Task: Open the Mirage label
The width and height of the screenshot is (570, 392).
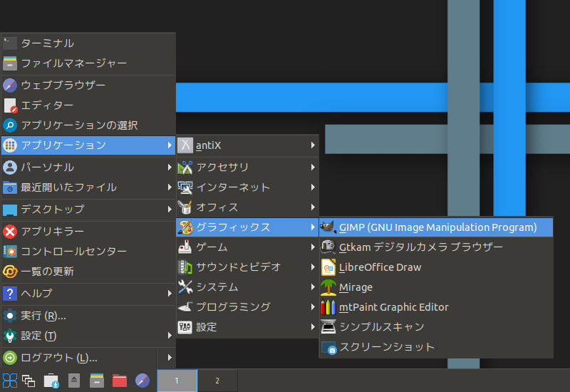Action: point(356,287)
